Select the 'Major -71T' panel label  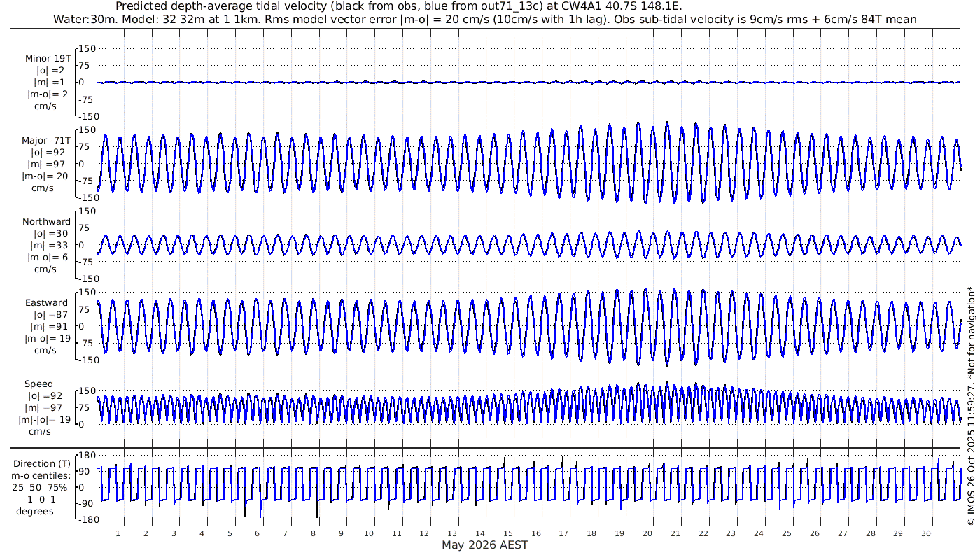(45, 141)
